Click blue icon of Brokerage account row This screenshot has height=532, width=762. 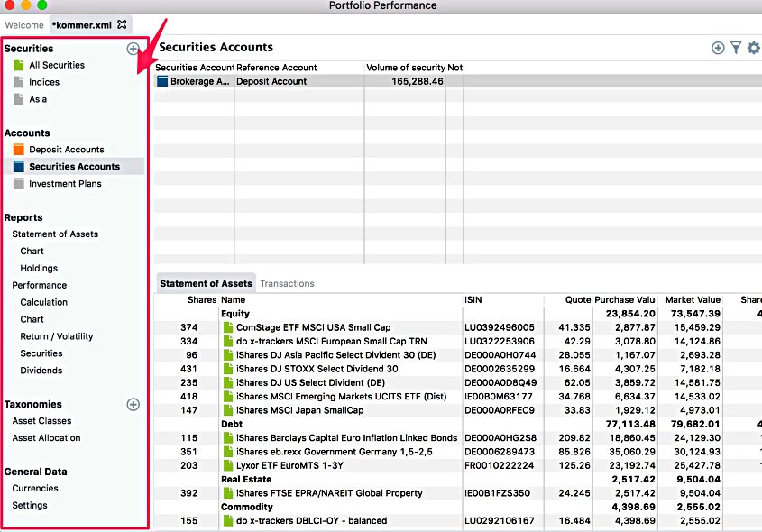162,81
